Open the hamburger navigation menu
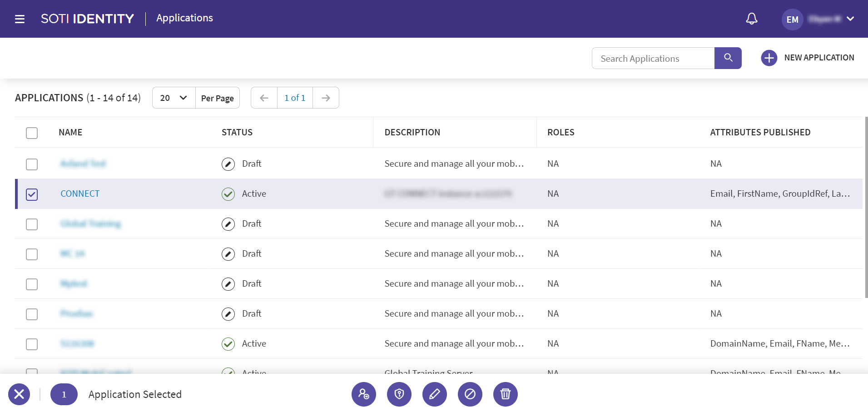Viewport: 868px width, 412px height. [20, 19]
